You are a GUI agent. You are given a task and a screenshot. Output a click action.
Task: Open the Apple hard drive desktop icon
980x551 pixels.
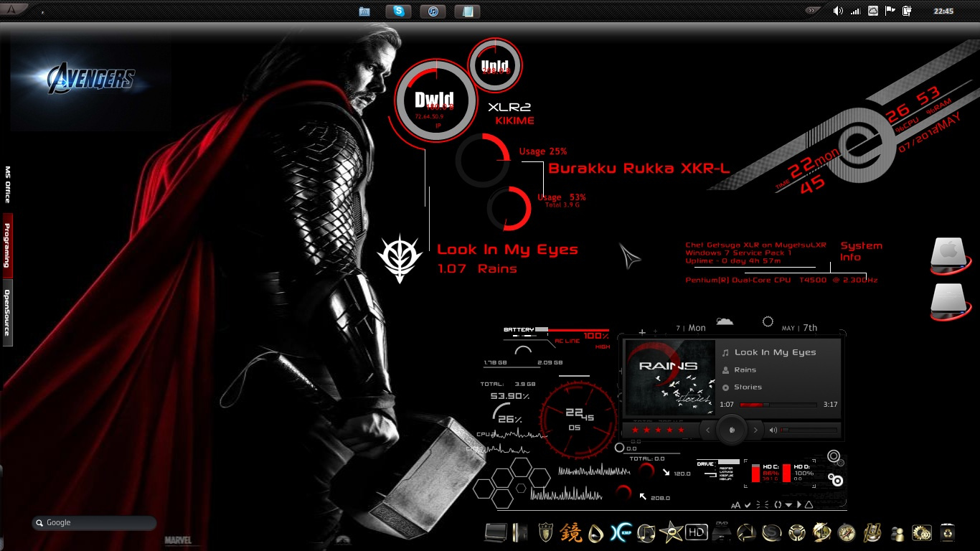pos(950,255)
